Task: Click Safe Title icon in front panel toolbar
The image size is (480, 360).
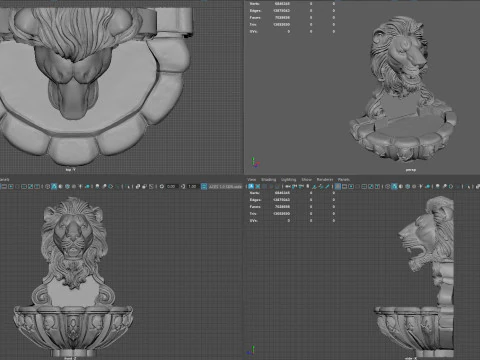Action: 37,186
